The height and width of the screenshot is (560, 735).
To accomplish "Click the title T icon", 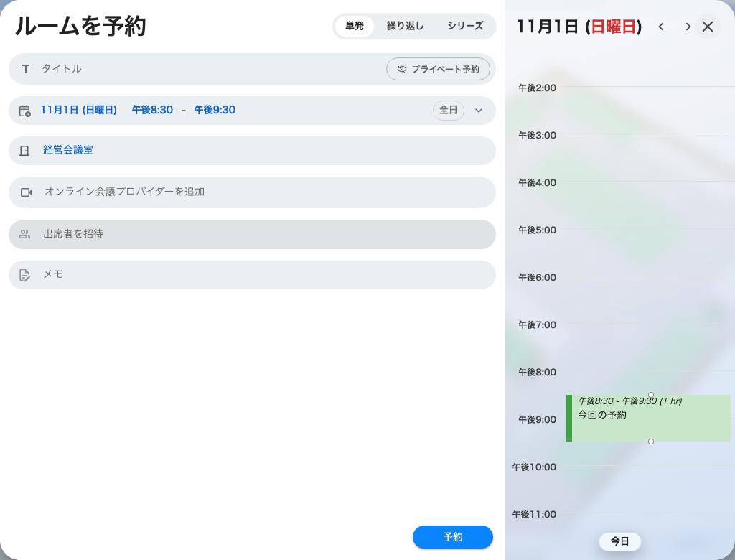I will pos(25,70).
